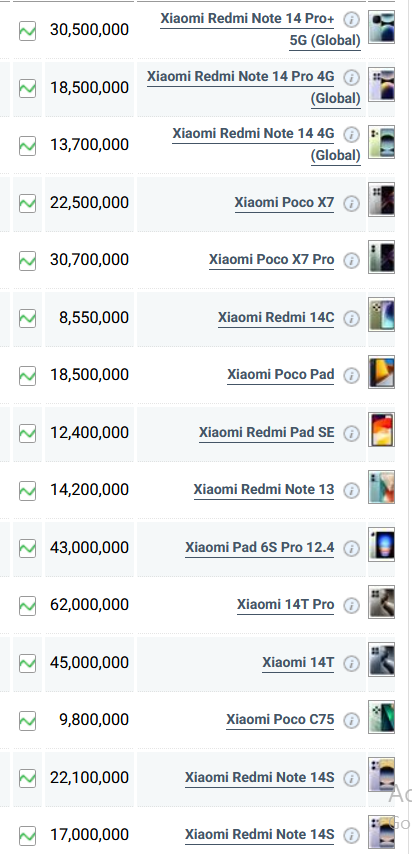Open the Xiaomi 14T Pro product link
This screenshot has width=412, height=854.
[x=286, y=605]
